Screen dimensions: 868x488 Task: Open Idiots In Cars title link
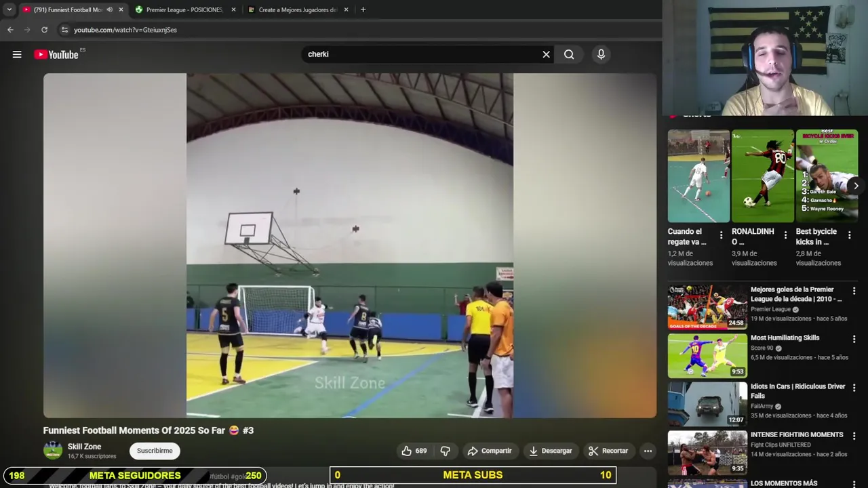(x=798, y=391)
